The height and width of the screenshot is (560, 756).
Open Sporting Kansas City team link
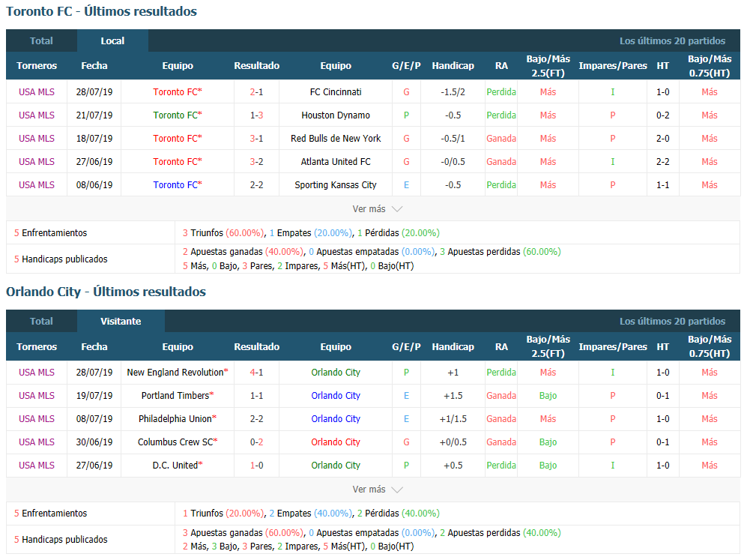pos(336,184)
